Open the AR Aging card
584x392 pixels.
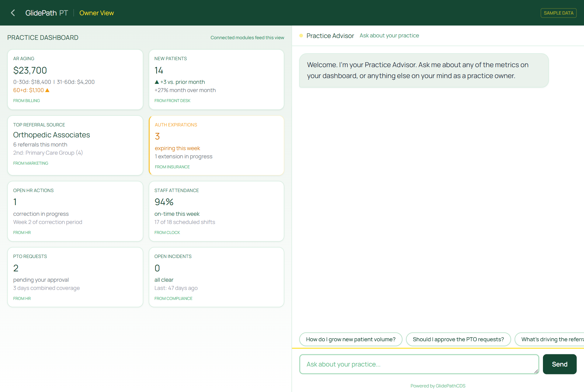(75, 79)
